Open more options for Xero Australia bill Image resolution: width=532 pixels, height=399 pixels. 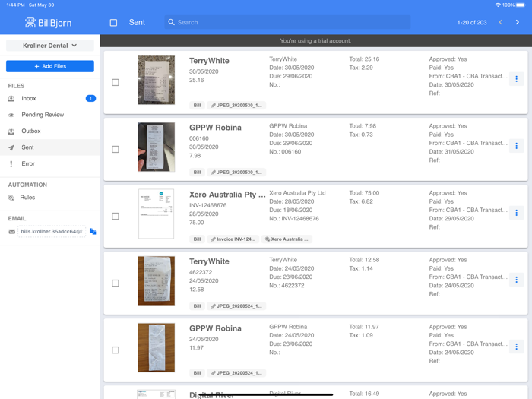[516, 213]
